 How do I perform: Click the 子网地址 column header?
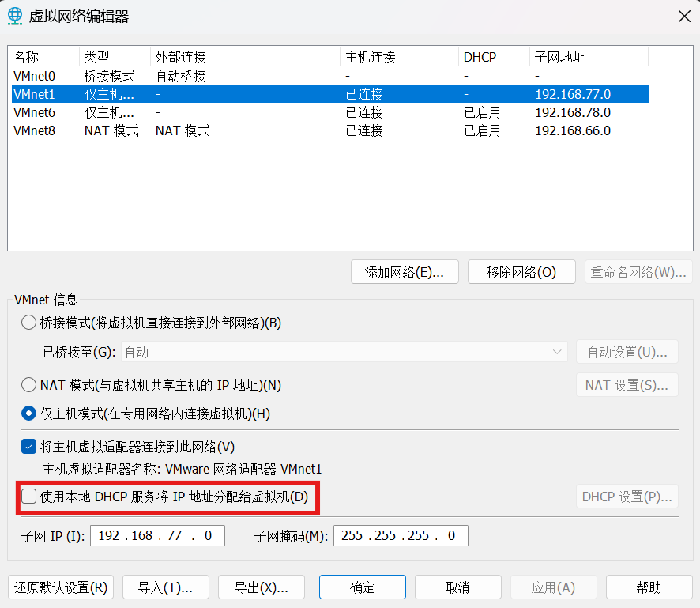tap(589, 57)
